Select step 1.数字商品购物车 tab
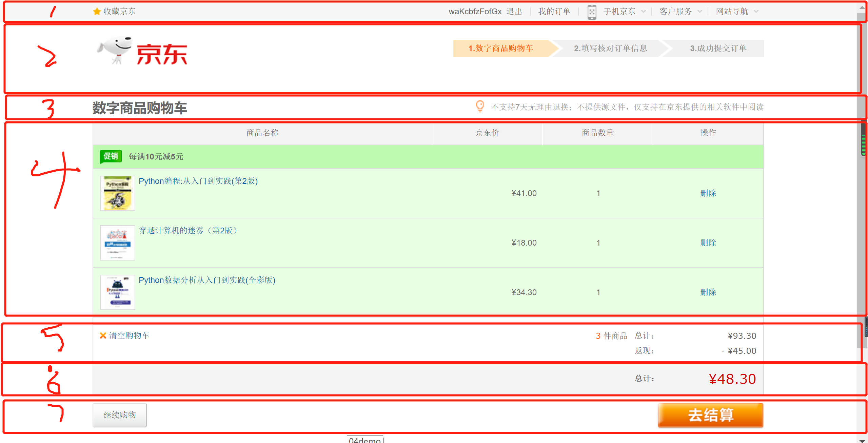The width and height of the screenshot is (868, 443). (501, 49)
